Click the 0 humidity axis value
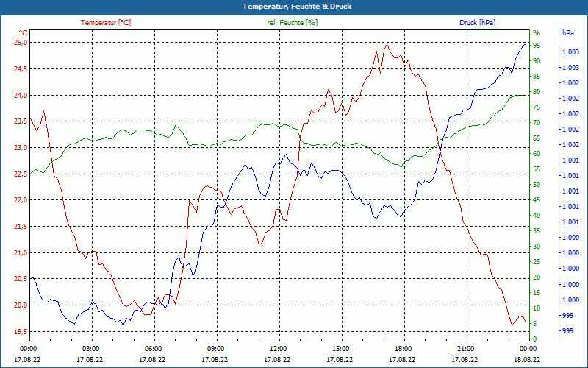 (535, 339)
